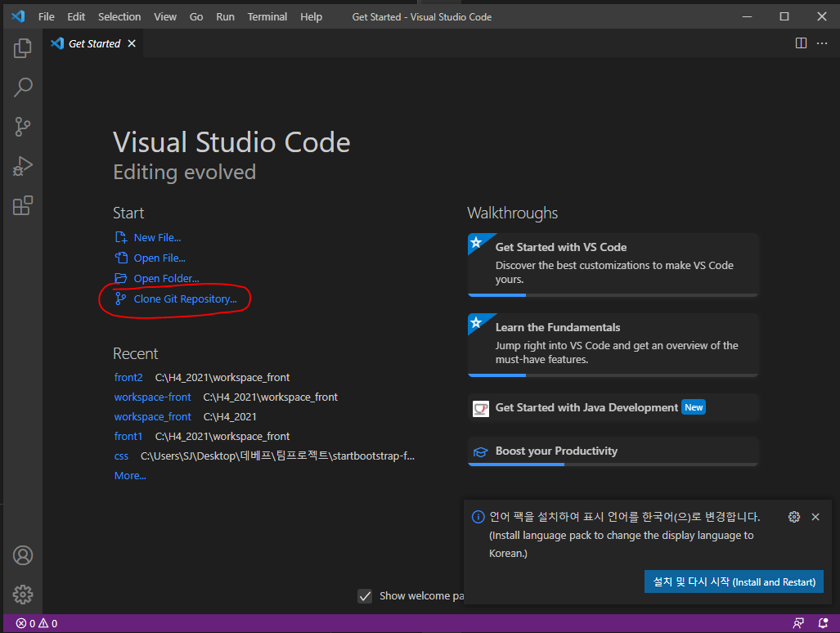Click the More... recent link
The height and width of the screenshot is (633, 840).
click(x=130, y=475)
